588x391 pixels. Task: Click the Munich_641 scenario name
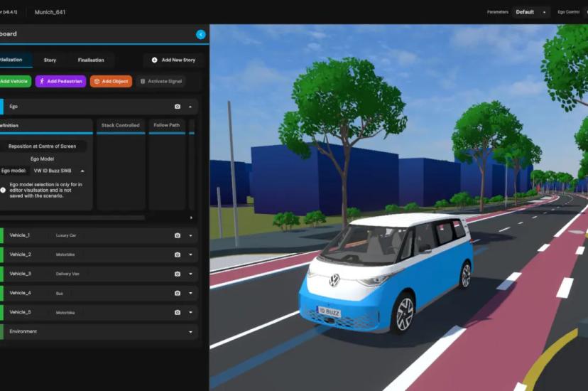pyautogui.click(x=50, y=12)
